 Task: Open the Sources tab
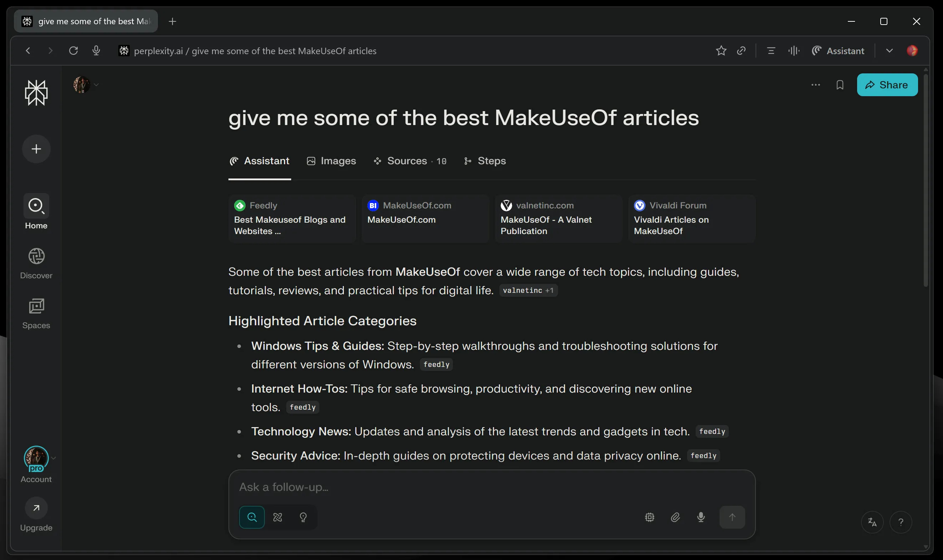[x=409, y=161]
